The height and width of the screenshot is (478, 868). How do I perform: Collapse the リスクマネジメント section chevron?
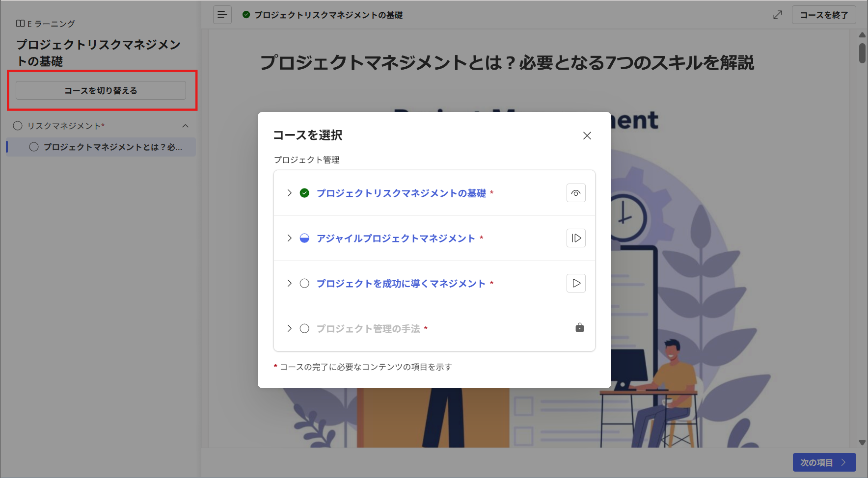click(x=186, y=126)
